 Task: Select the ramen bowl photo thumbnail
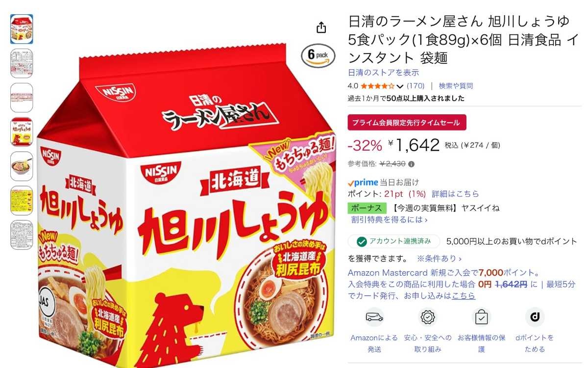coord(22,166)
